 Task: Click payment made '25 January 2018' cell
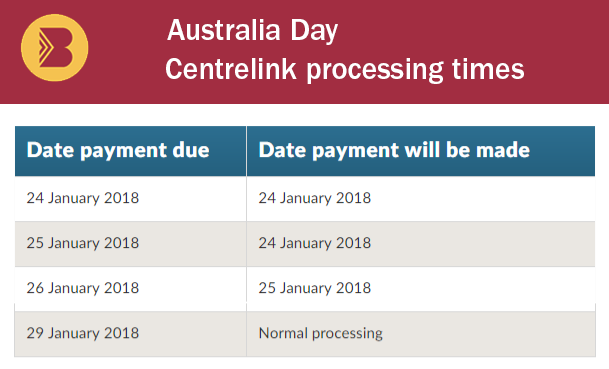(x=421, y=289)
